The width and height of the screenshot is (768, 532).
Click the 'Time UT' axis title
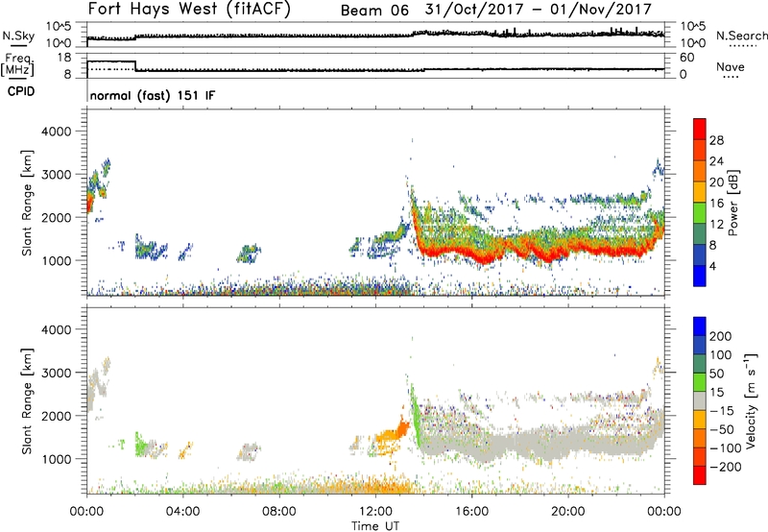[x=375, y=526]
